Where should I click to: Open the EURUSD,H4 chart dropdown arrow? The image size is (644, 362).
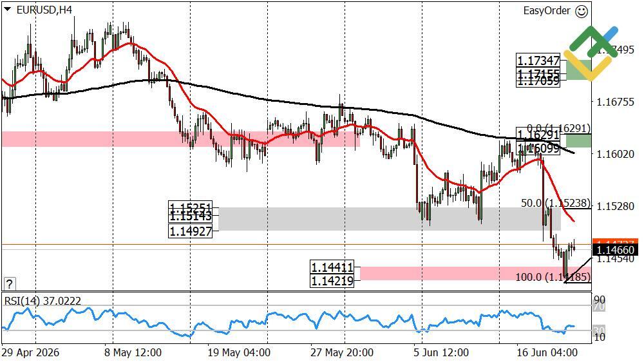tap(7, 10)
